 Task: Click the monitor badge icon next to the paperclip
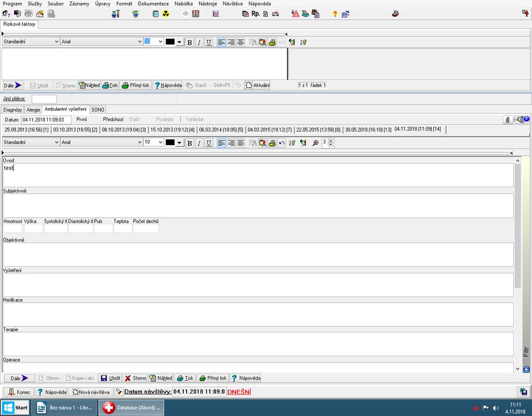[522, 120]
